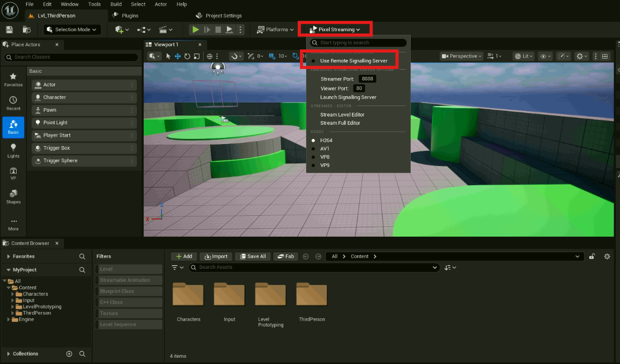The width and height of the screenshot is (620, 364).
Task: Expand the Characters folder in tree
Action: [12, 294]
